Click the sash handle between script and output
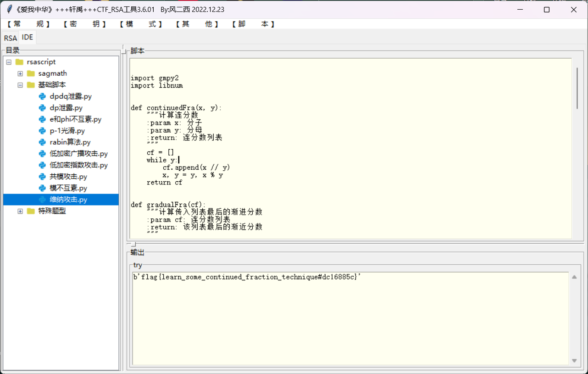 (x=133, y=244)
